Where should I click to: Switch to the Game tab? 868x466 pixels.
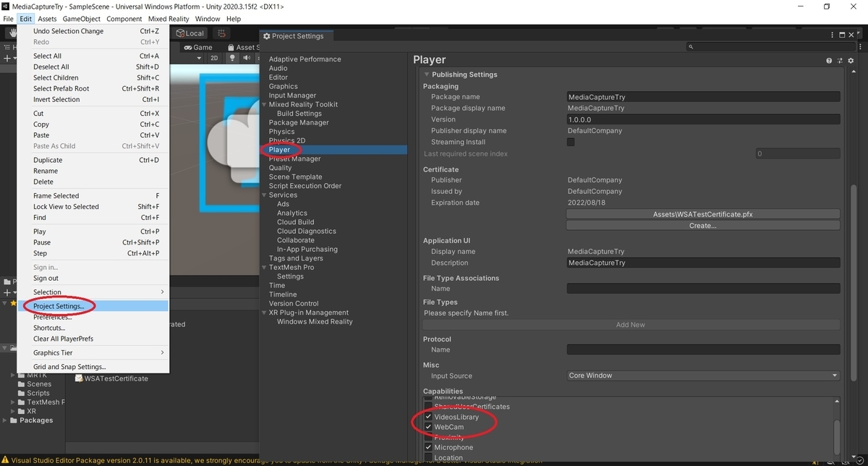point(198,47)
